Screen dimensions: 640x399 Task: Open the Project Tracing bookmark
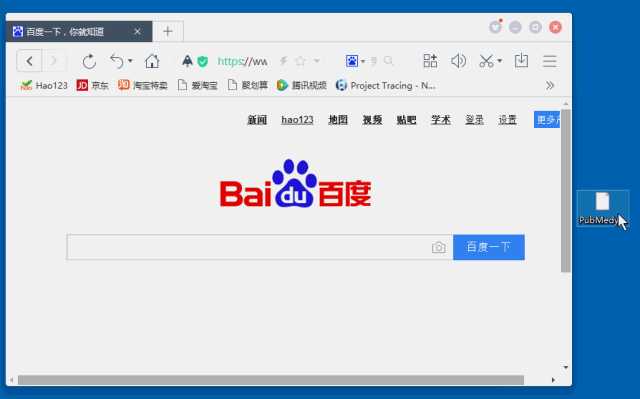(x=385, y=85)
